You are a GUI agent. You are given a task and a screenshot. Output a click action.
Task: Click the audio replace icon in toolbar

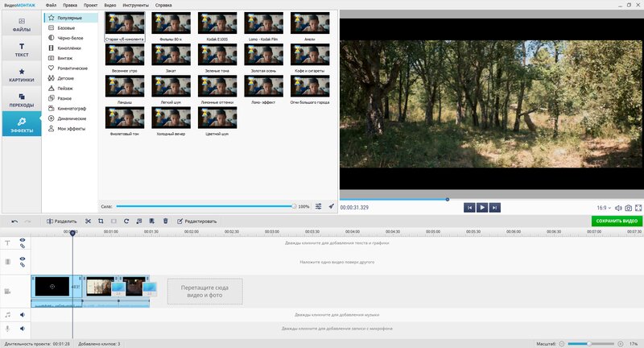[138, 221]
